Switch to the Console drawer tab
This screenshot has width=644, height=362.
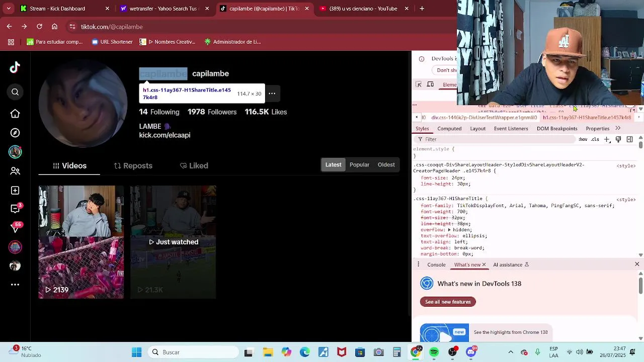[x=436, y=264]
